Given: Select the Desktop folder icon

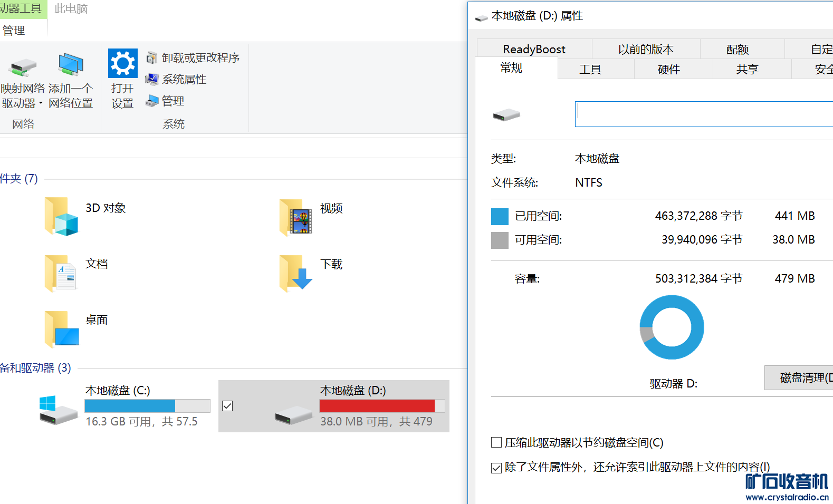Looking at the screenshot, I should pyautogui.click(x=62, y=329).
